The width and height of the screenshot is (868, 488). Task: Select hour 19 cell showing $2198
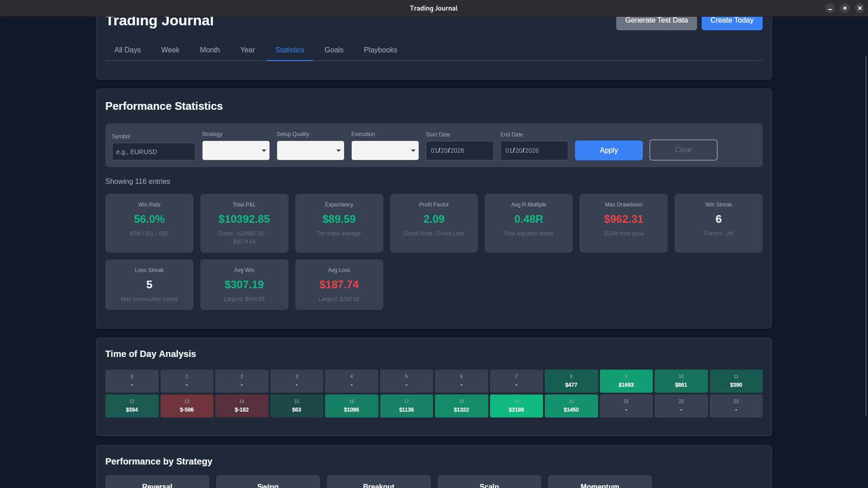point(516,406)
